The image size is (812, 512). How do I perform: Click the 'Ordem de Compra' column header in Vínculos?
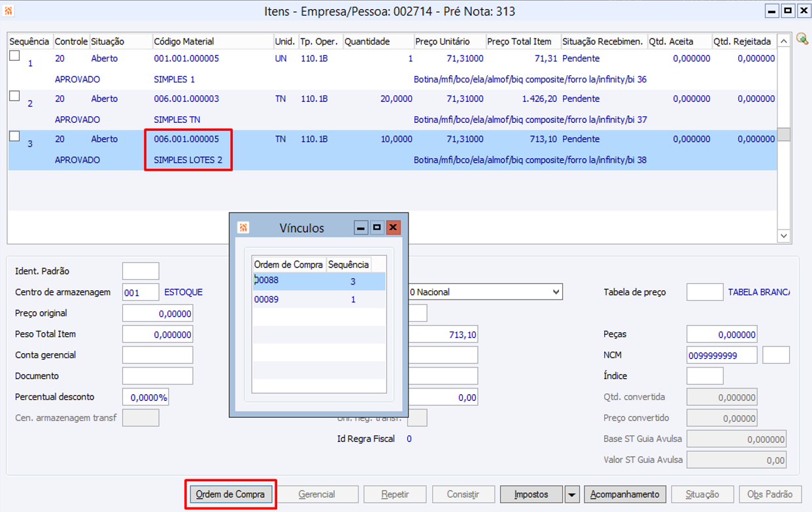tap(289, 265)
